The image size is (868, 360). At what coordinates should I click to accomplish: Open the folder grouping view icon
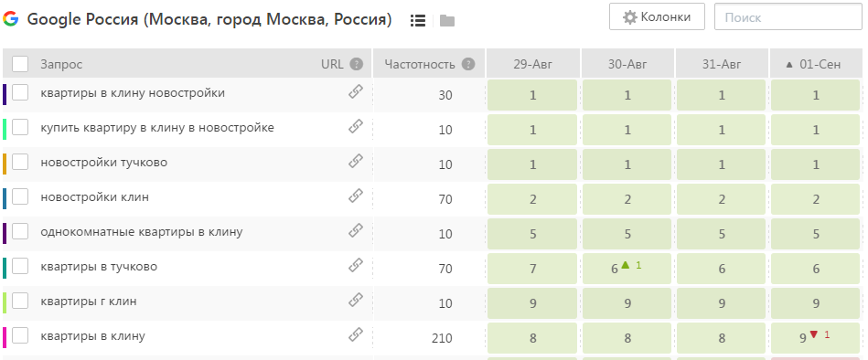[x=447, y=21]
